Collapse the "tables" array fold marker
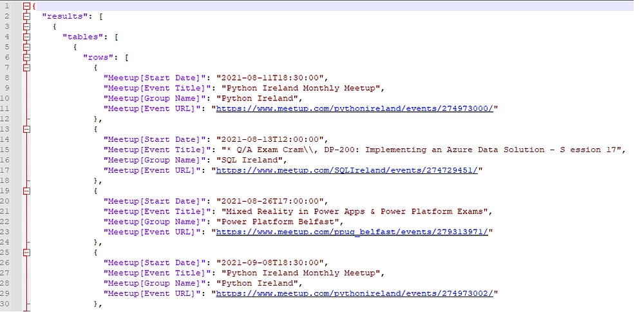The width and height of the screenshot is (644, 312). click(x=26, y=37)
